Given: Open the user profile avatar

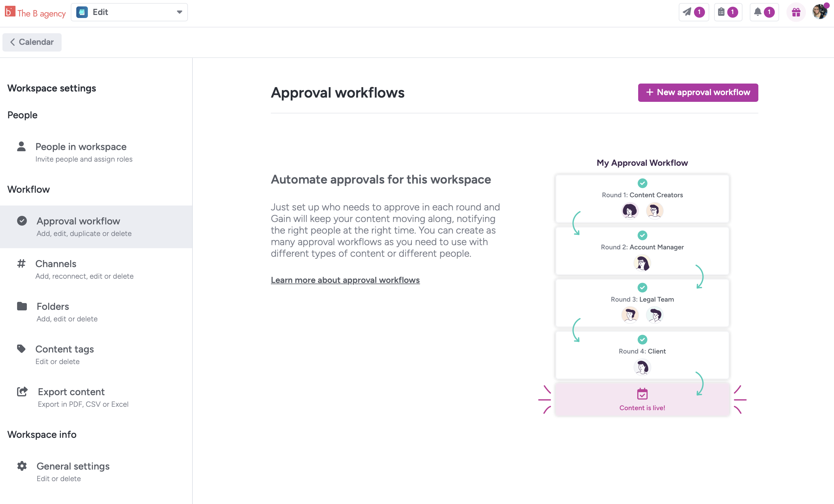Looking at the screenshot, I should point(819,12).
